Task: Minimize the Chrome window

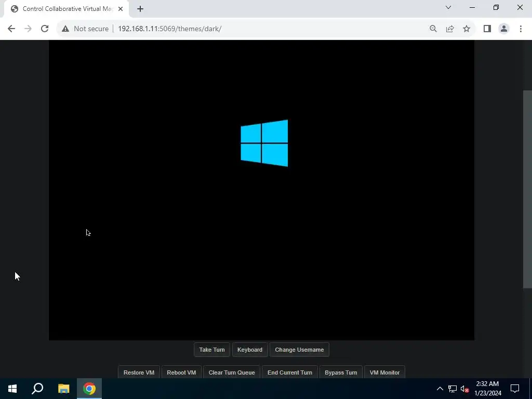Action: 472,7
